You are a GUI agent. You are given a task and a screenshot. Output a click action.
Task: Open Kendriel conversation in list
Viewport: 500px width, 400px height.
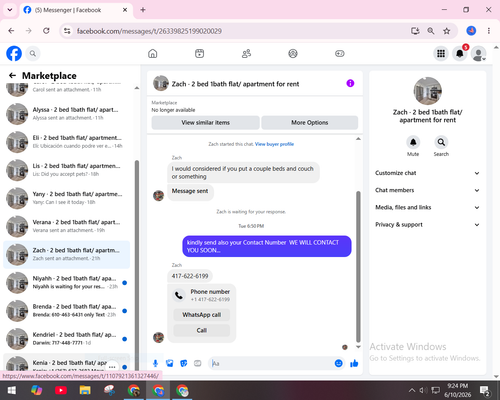click(67, 339)
